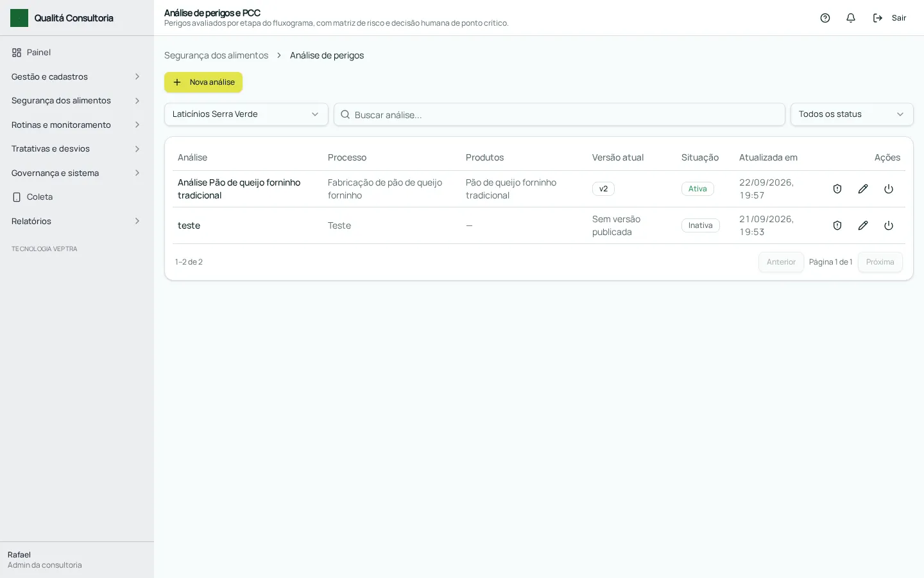This screenshot has height=578, width=924.
Task: Expand the Segurança dos alimentos sidebar section
Action: [x=77, y=101]
